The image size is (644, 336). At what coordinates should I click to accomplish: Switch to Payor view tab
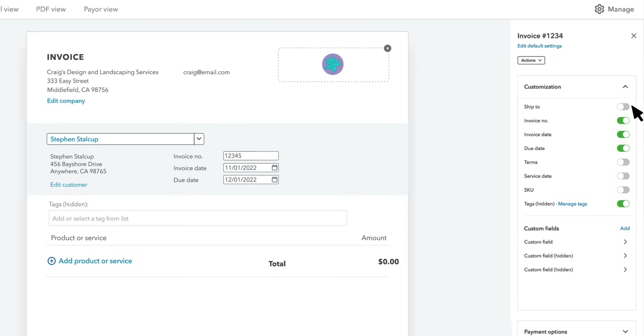(101, 9)
